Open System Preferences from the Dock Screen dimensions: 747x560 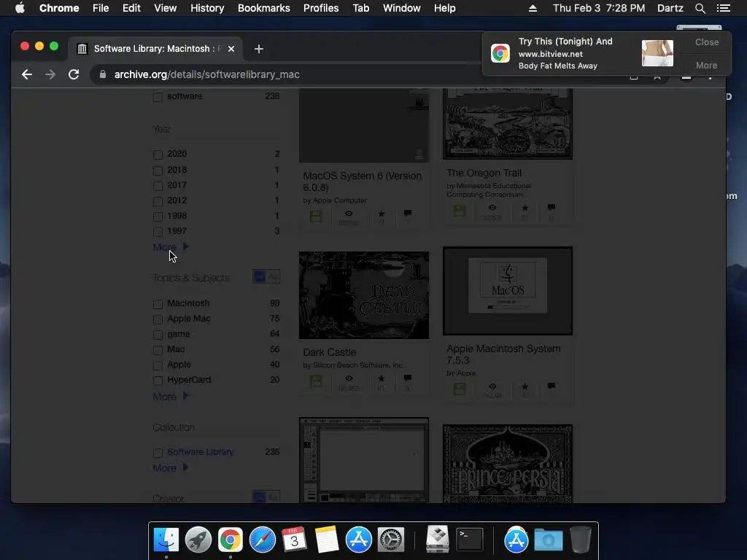(391, 540)
